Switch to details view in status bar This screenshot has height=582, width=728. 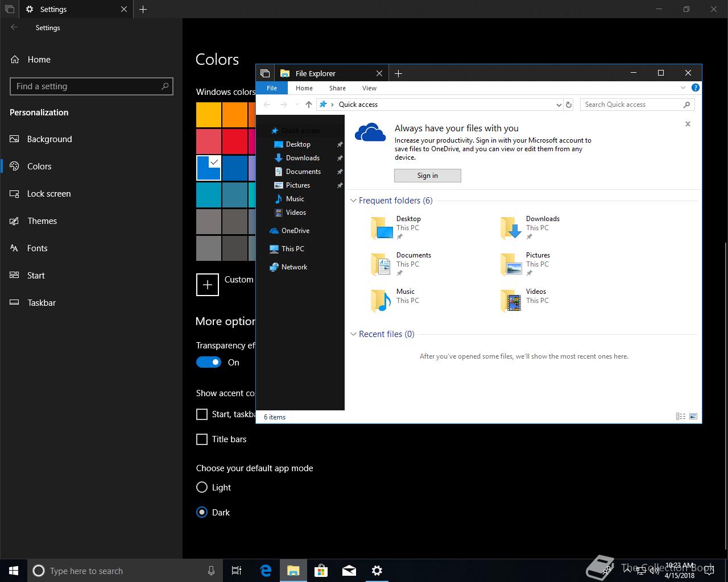click(681, 417)
